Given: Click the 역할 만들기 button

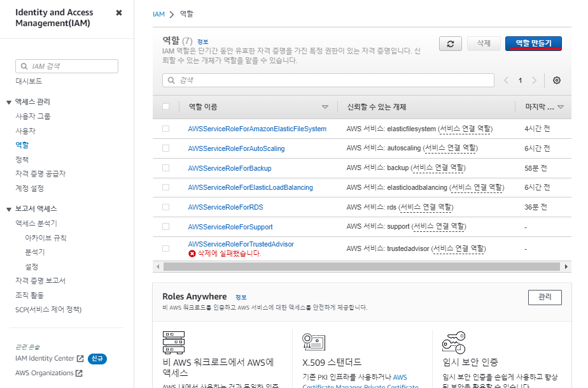Looking at the screenshot, I should 533,43.
